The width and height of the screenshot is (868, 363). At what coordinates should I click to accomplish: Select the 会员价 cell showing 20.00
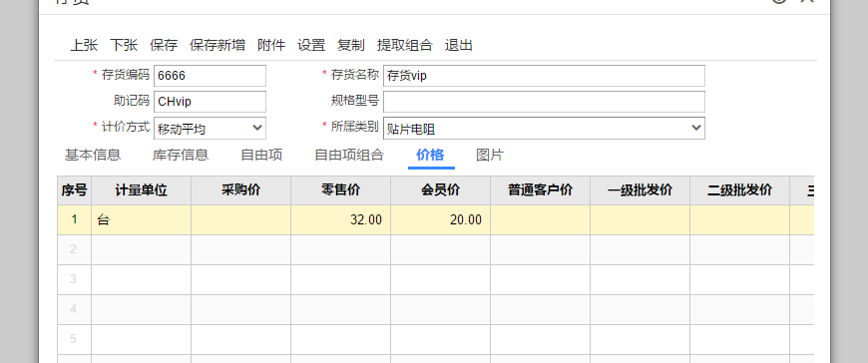(x=441, y=219)
